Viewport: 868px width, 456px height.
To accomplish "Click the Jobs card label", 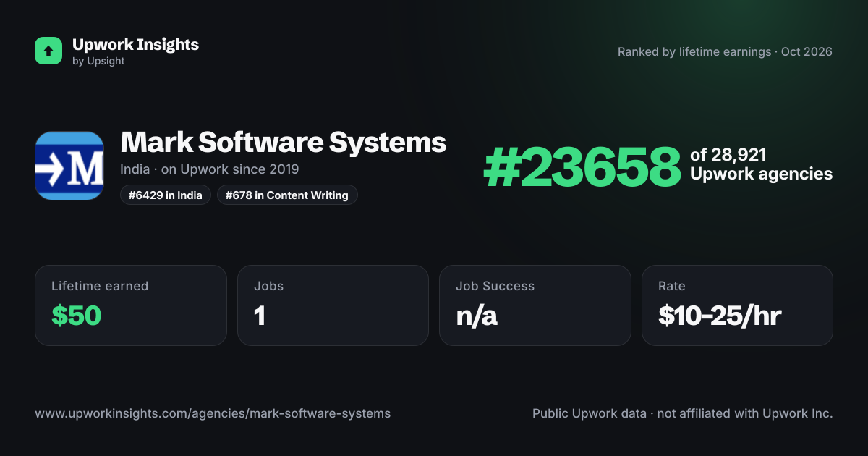I will point(268,286).
